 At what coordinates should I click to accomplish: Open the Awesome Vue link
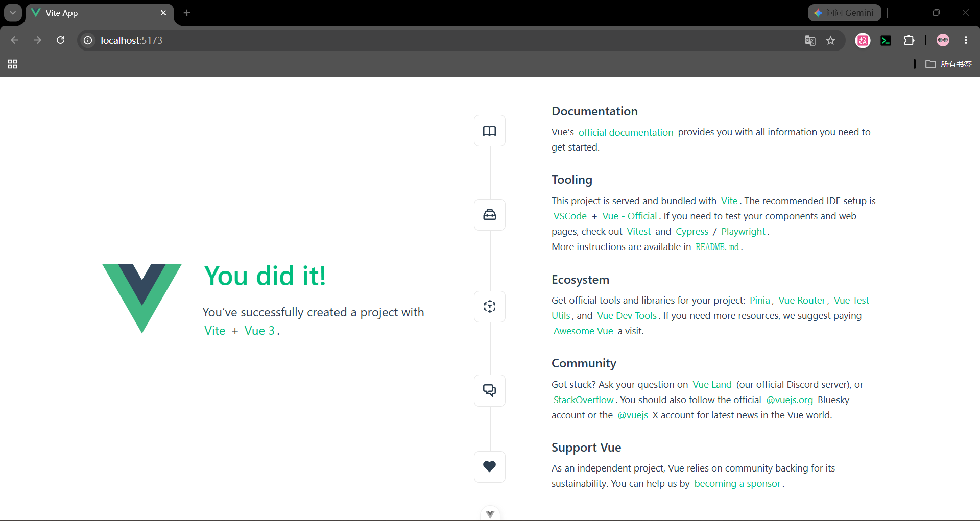583,331
